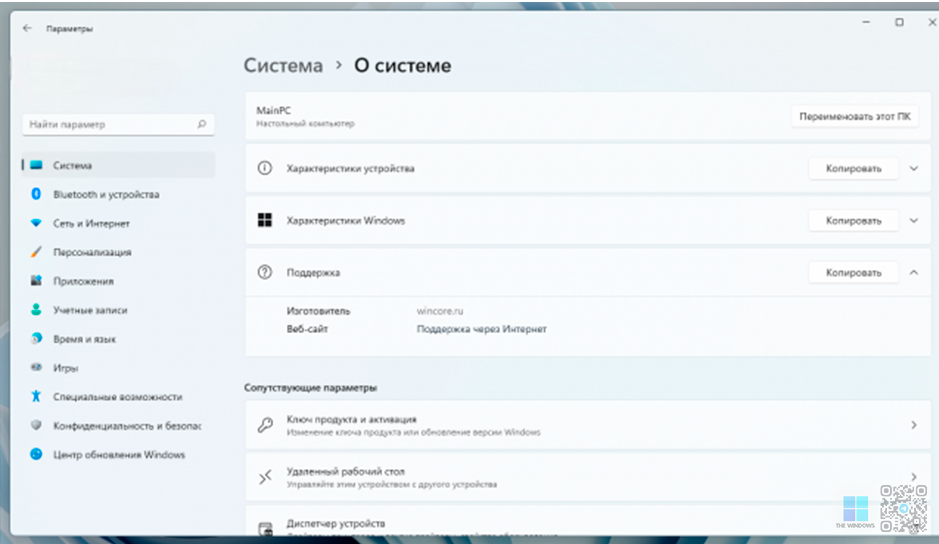The width and height of the screenshot is (939, 544).
Task: Expand Характеристики Windows chevron
Action: tap(914, 220)
